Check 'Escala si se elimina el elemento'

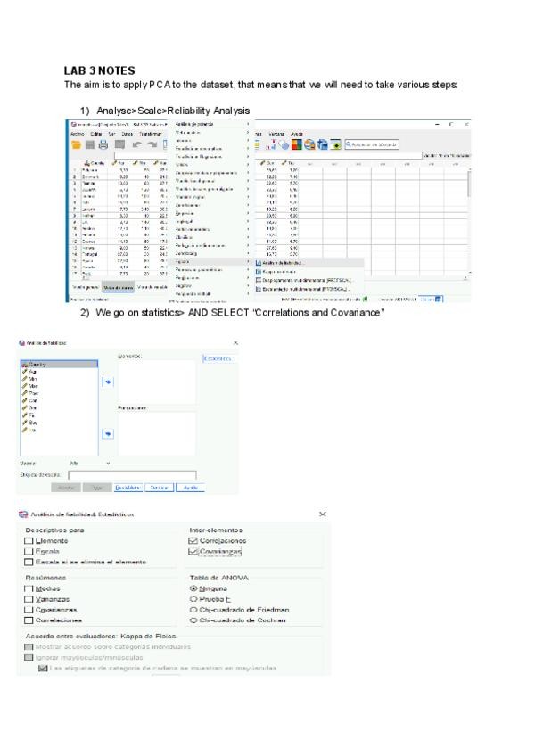29,563
